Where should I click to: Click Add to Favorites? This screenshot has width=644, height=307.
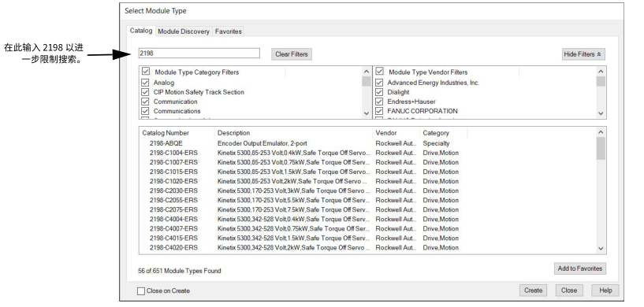coord(580,268)
